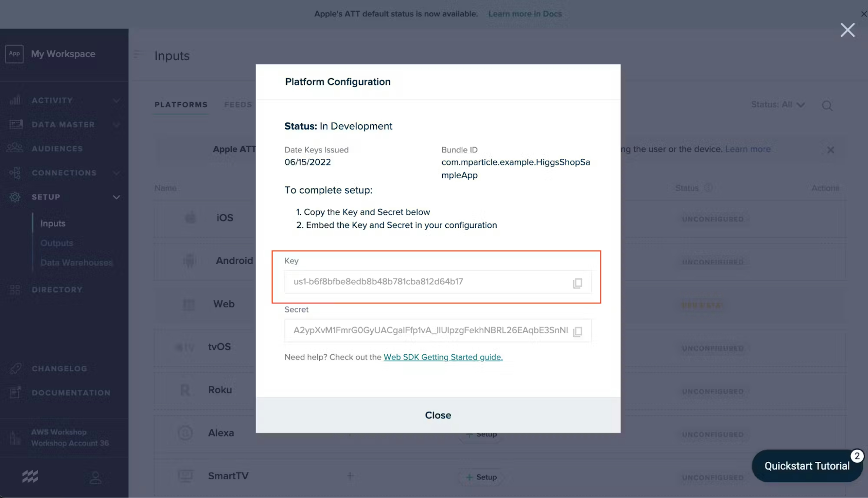Screen dimensions: 868x498
Task: Dismiss the Apple ATT banner notification
Action: click(x=863, y=14)
